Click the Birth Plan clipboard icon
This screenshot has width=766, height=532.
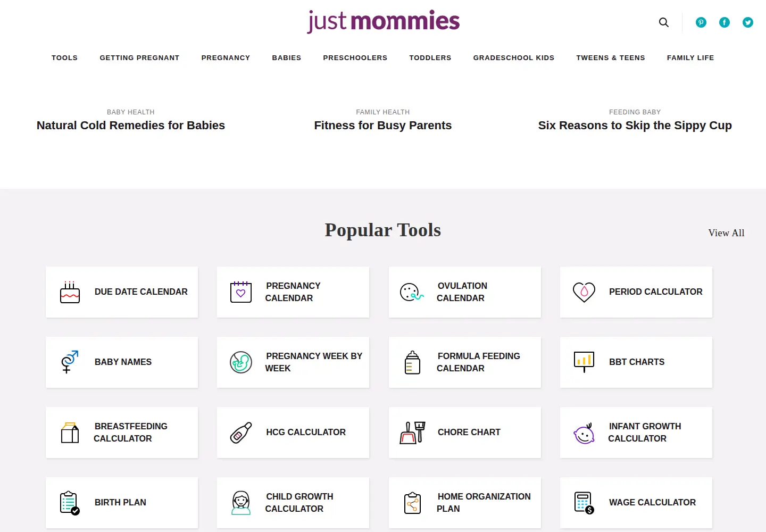[70, 503]
